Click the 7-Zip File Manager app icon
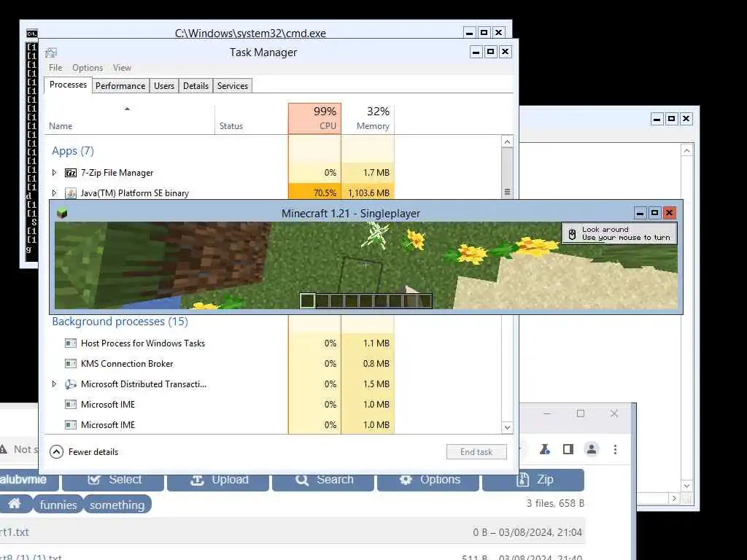 71,173
